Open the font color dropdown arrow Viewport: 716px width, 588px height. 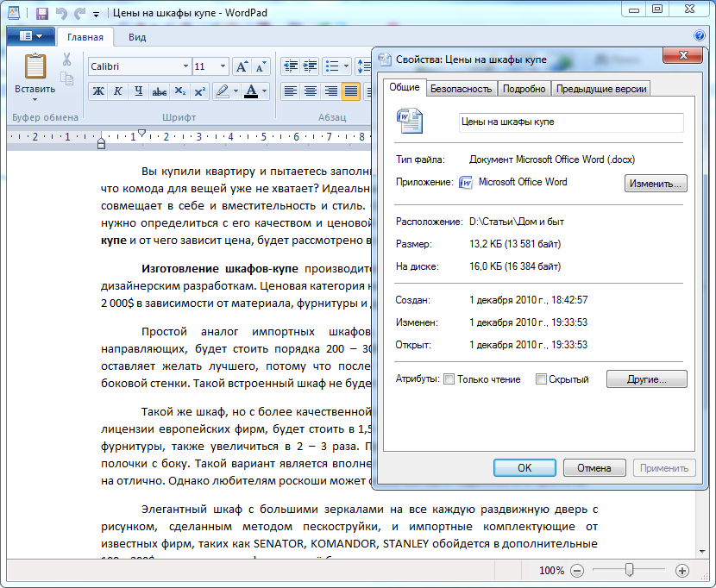265,91
